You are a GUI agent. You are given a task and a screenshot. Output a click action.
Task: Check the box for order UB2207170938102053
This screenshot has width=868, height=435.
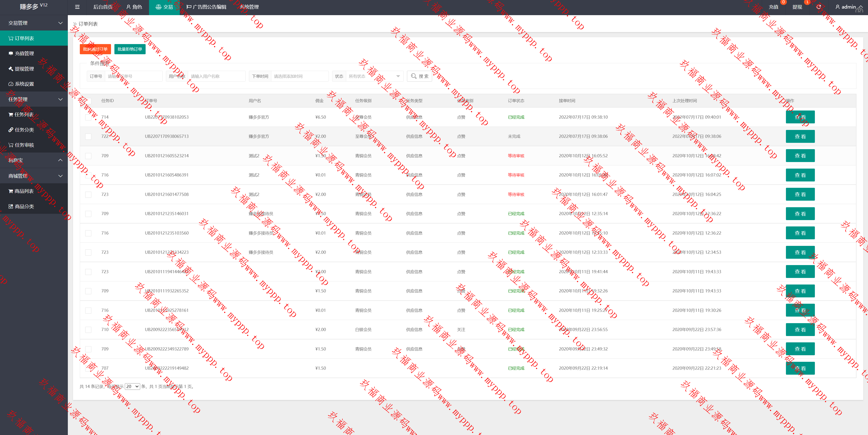click(88, 117)
